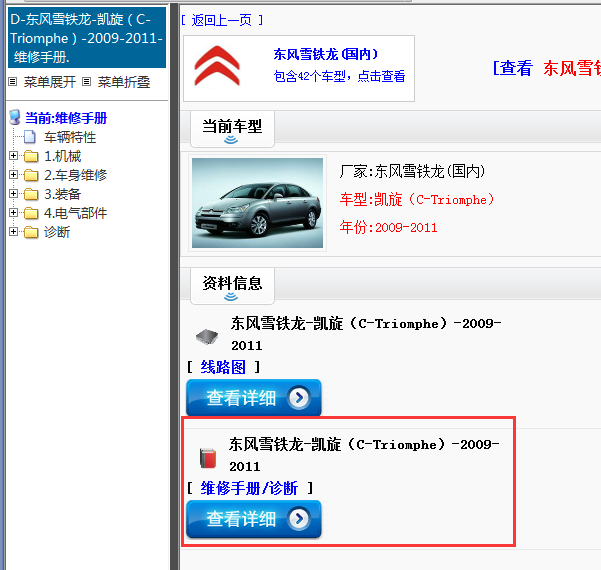Click the 年份:2009-2011 text

pos(388,227)
